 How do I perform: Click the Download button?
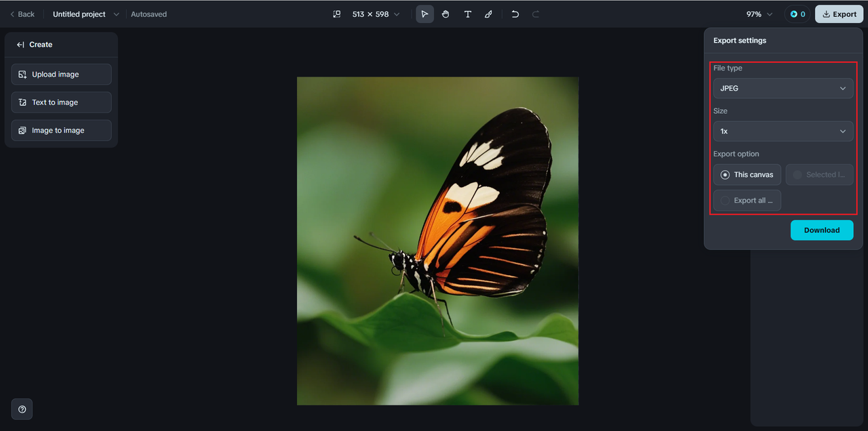(822, 230)
